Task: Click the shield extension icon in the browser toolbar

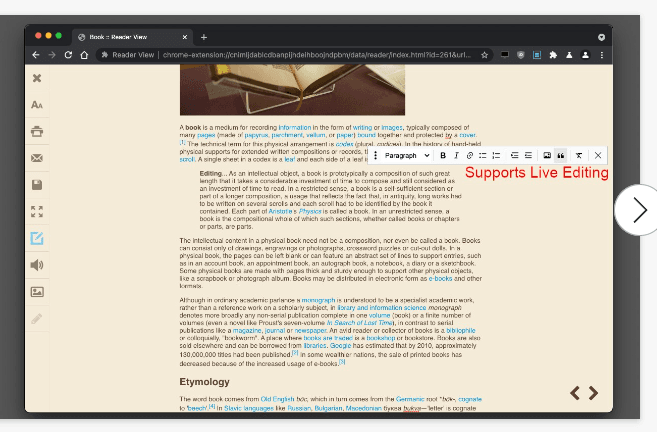Action: pos(521,55)
